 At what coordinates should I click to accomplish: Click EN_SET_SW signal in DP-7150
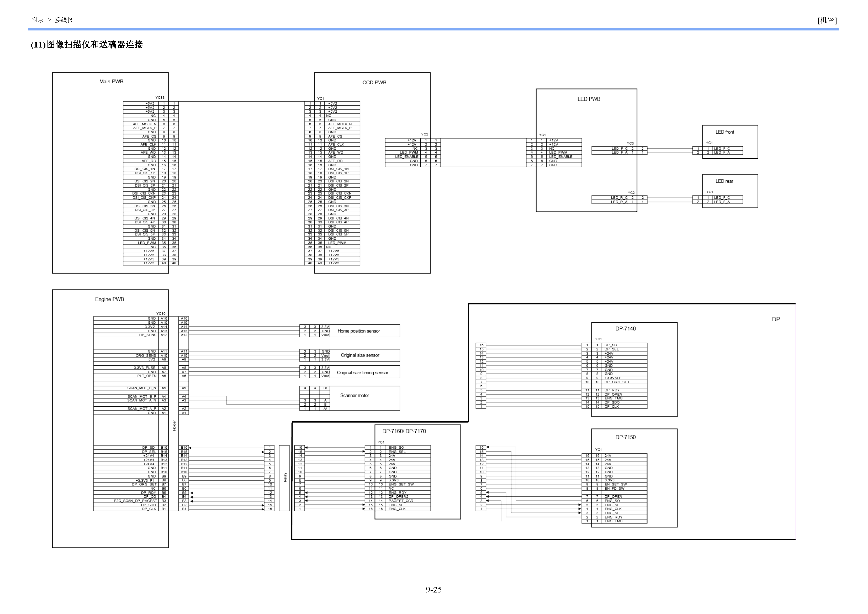pos(616,484)
